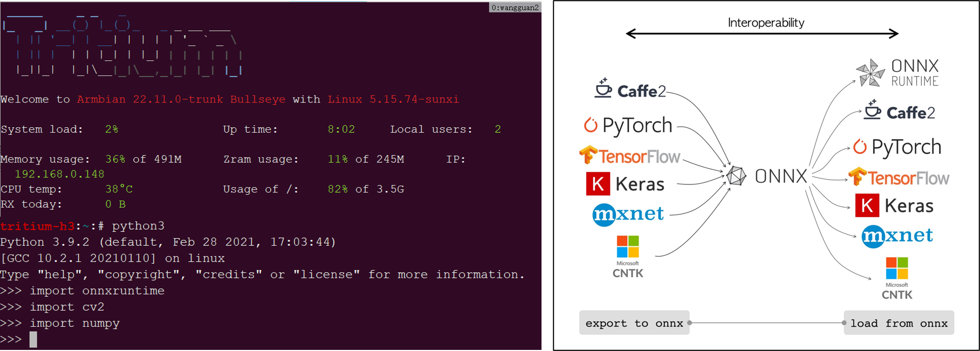Click the Memory usage value "36%"
980x351 pixels.
pos(115,159)
